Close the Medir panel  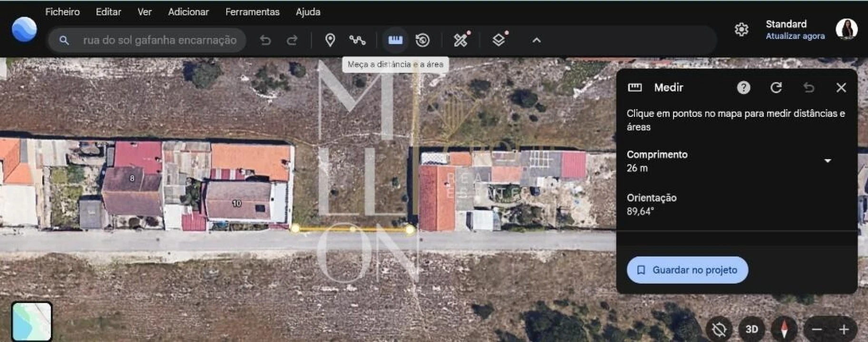pyautogui.click(x=841, y=87)
